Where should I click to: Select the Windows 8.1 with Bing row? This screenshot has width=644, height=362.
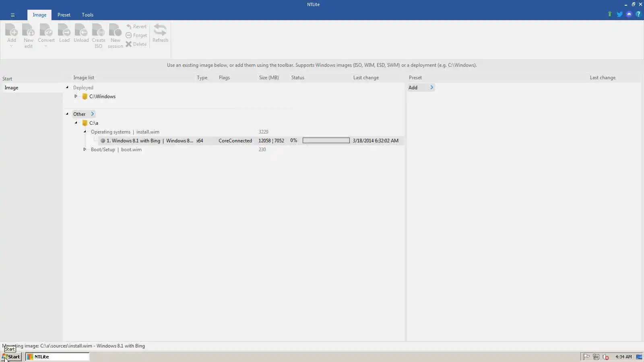click(x=250, y=141)
